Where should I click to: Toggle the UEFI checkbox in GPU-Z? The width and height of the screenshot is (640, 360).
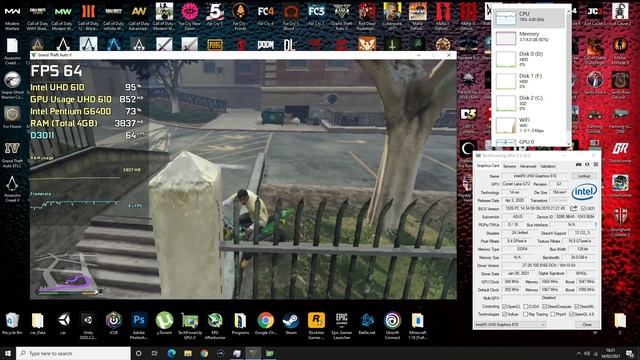pyautogui.click(x=583, y=209)
